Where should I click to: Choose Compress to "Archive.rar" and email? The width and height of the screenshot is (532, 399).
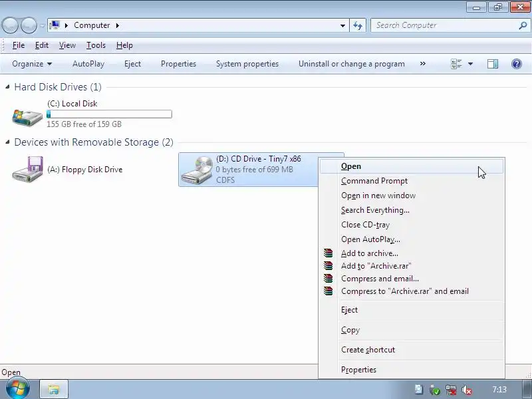(412, 291)
